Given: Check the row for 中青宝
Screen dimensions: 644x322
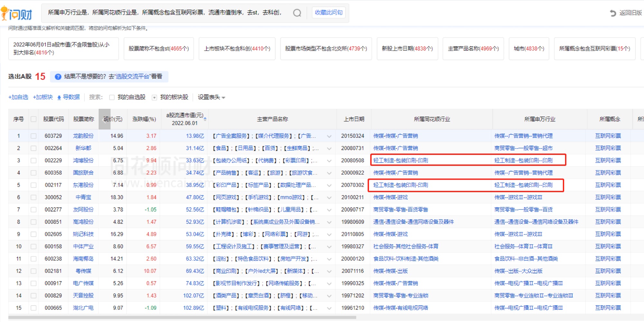Looking at the screenshot, I should click(33, 197).
